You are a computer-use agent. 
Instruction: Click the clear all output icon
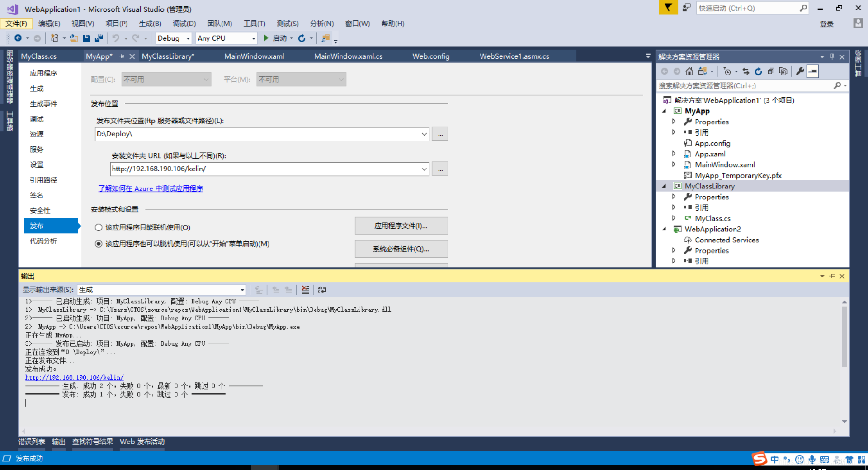click(x=306, y=290)
